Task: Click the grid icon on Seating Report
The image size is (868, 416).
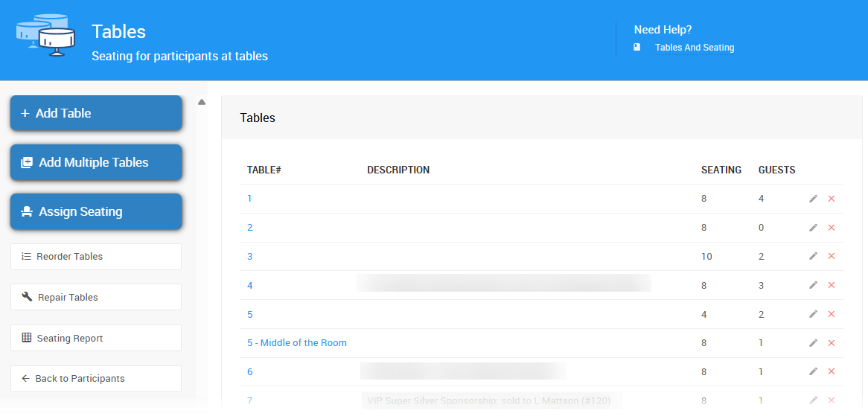Action: coord(26,337)
